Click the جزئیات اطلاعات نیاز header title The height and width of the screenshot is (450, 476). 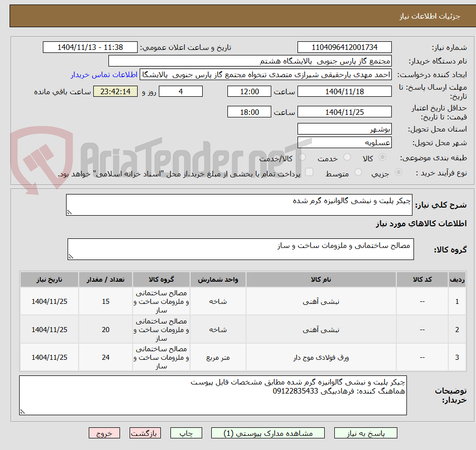430,16
